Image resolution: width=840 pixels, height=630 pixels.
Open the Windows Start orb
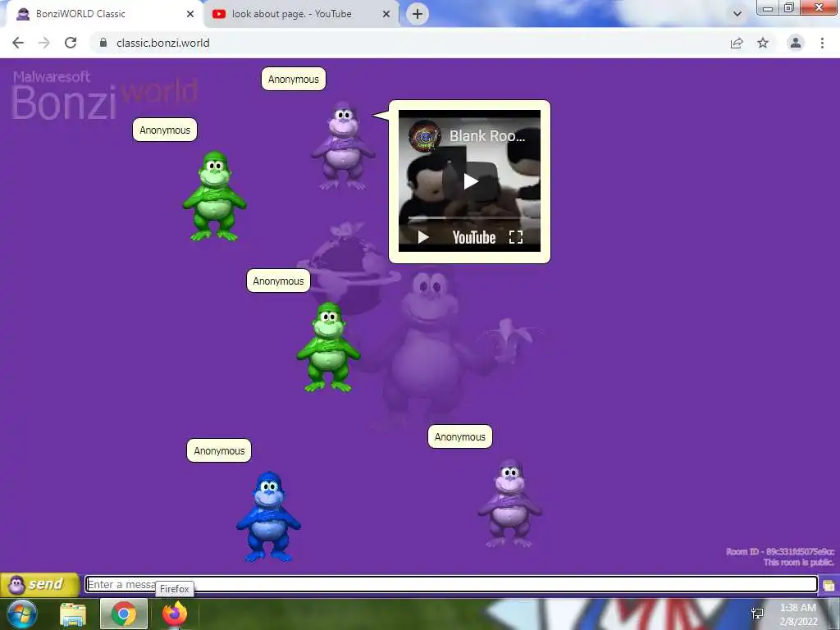[x=22, y=614]
